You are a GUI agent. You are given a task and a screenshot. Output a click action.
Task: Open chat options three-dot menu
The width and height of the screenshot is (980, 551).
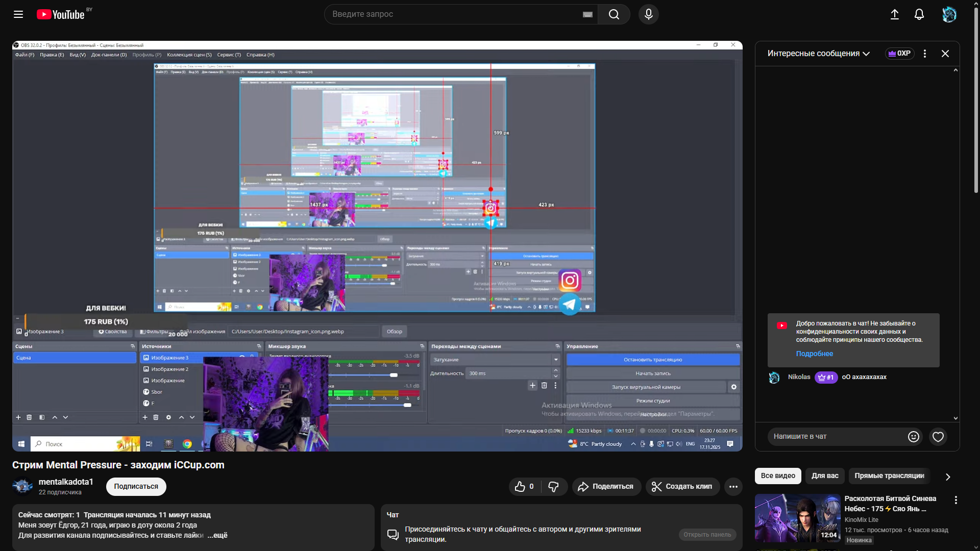(x=924, y=54)
